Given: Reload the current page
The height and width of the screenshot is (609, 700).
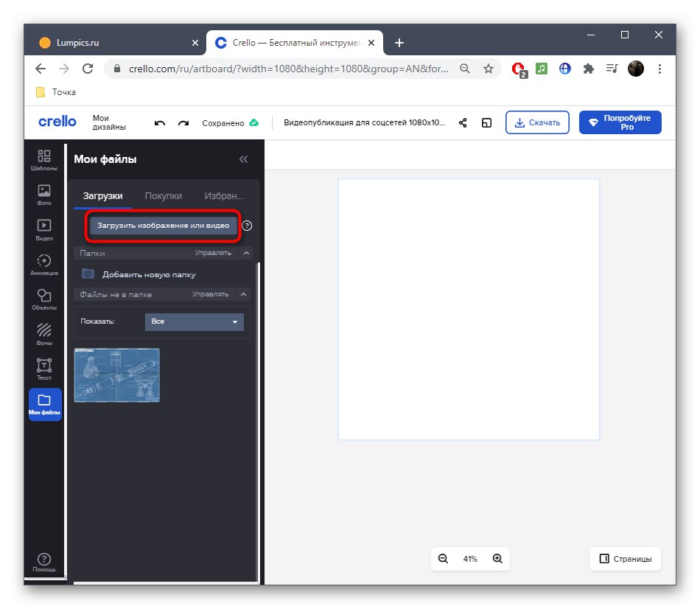Looking at the screenshot, I should [x=88, y=69].
